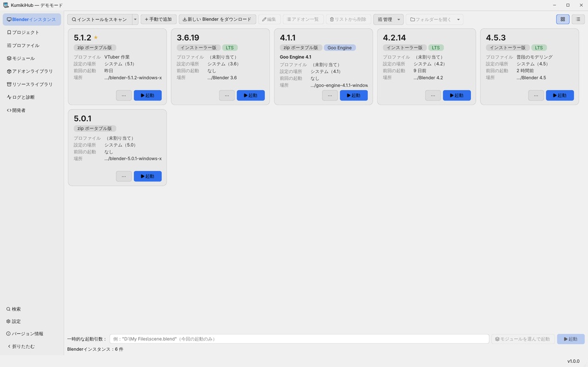The image size is (588, 367).
Task: Launch Blender 4.5.3 with its 起動 button
Action: point(560,95)
